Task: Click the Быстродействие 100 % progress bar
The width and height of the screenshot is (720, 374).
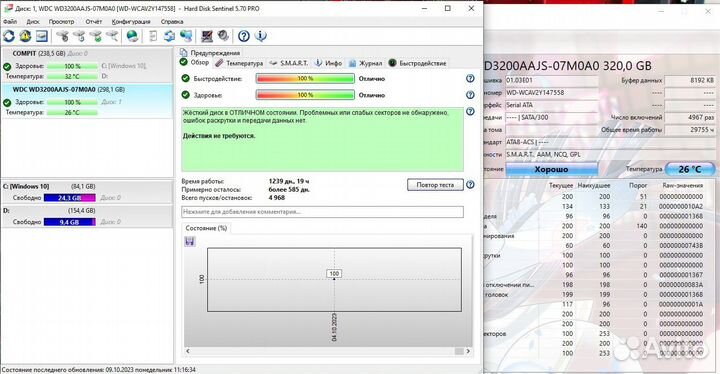Action: click(x=305, y=79)
